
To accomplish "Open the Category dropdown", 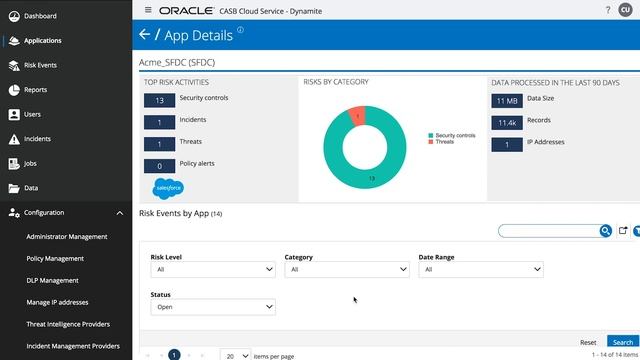I will [x=347, y=269].
